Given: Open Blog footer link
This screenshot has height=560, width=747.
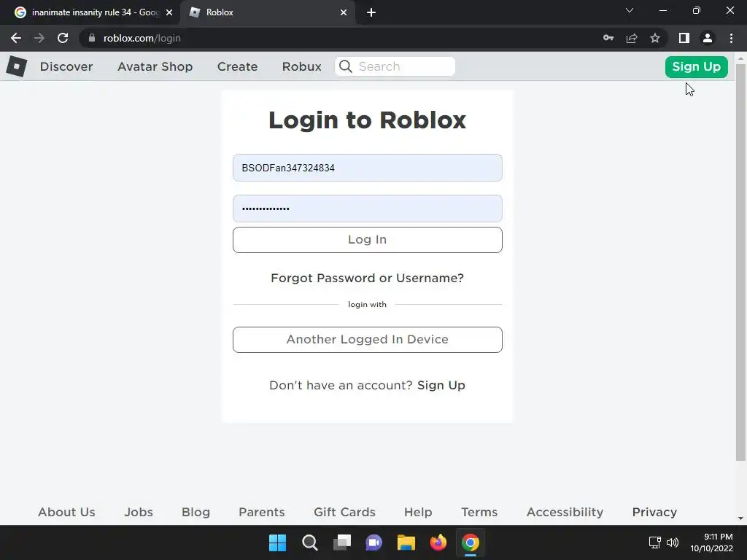Looking at the screenshot, I should [196, 512].
